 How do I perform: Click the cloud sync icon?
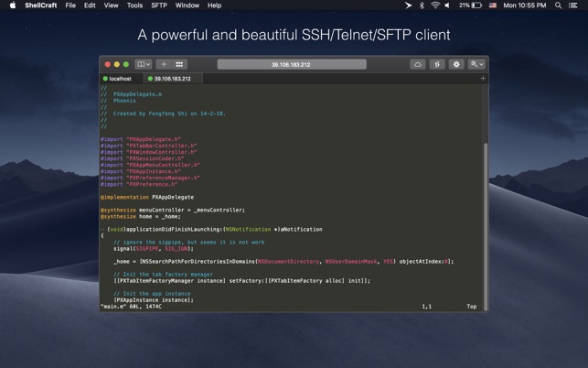pos(418,64)
